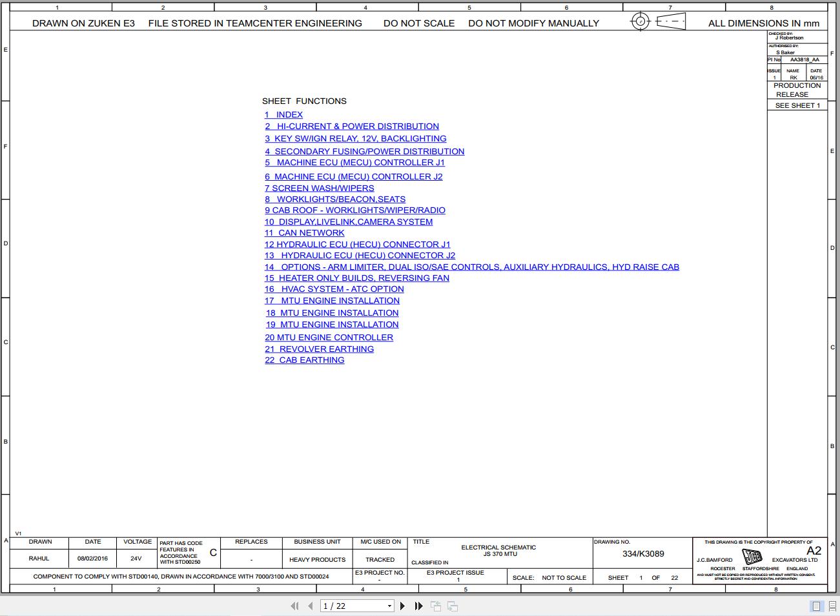Click the RAHUL drawn-by cell

pyautogui.click(x=39, y=559)
